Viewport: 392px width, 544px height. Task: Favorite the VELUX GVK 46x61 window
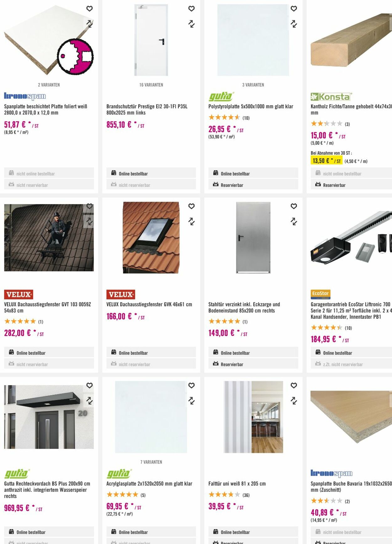[x=191, y=206]
